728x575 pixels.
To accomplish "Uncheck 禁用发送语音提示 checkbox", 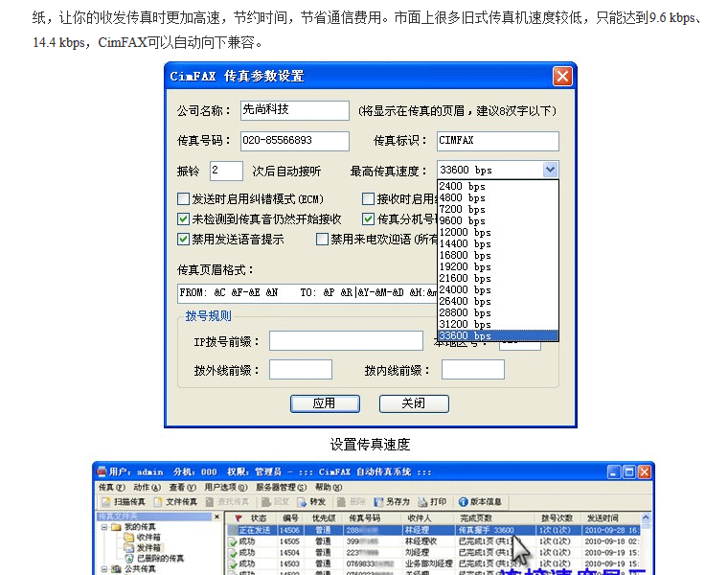I will (x=183, y=240).
